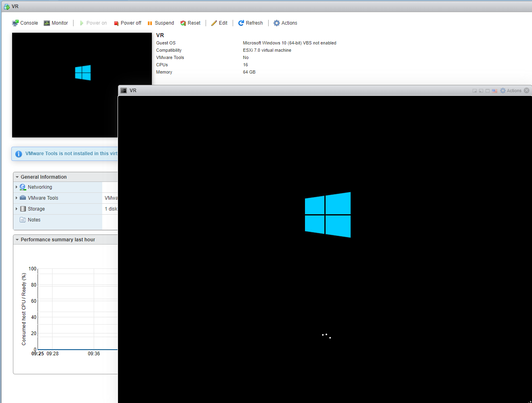The width and height of the screenshot is (532, 403).
Task: Edit the VM settings
Action: [x=219, y=23]
